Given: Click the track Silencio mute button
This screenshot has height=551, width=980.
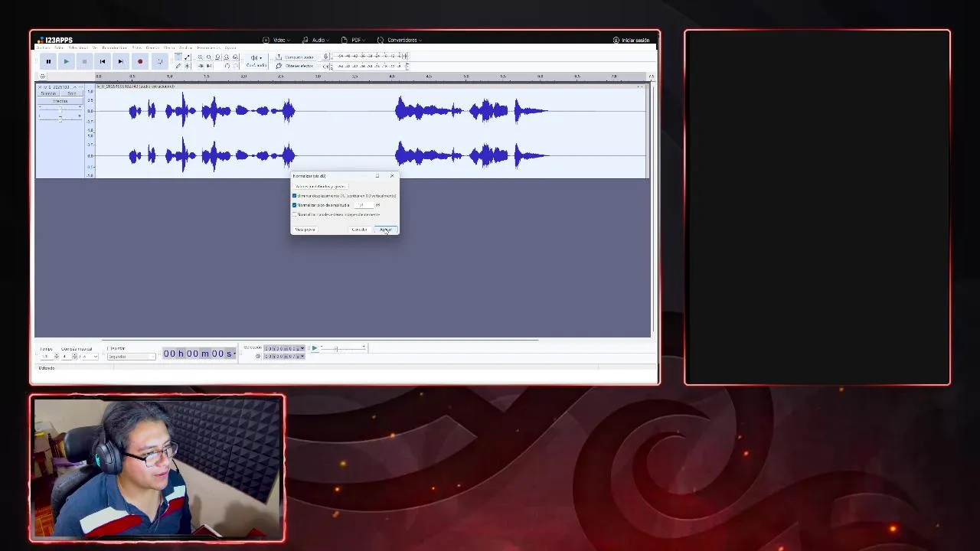Looking at the screenshot, I should (48, 93).
